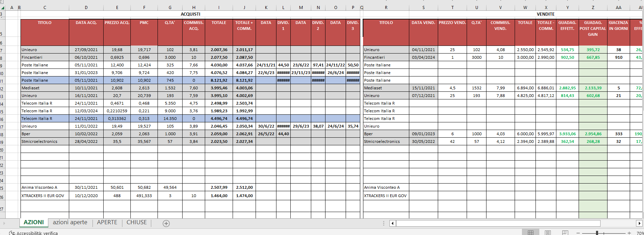Click the dividend value 35,74

click(x=353, y=126)
